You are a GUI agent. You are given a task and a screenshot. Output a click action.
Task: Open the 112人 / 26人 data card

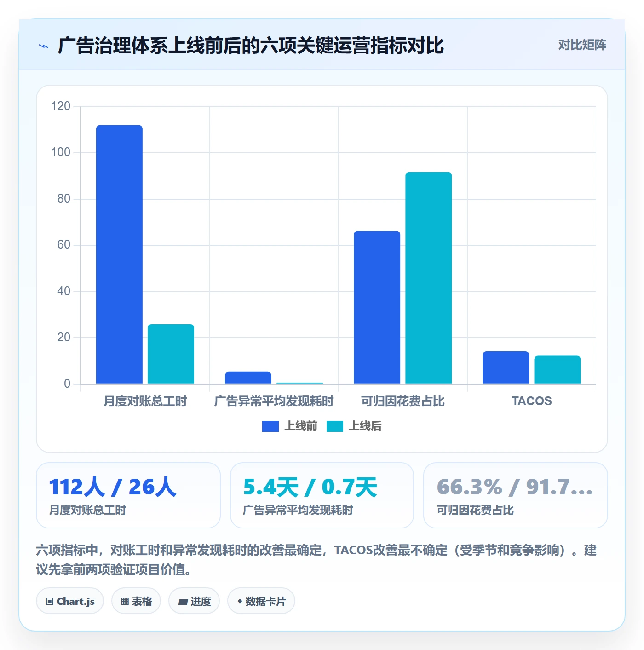coord(128,495)
